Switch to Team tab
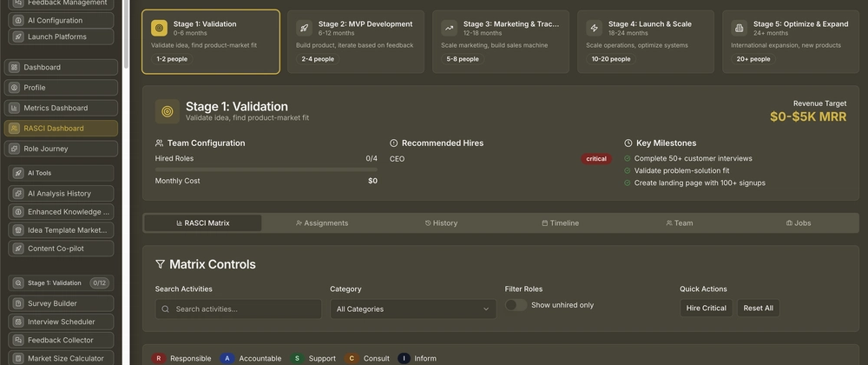This screenshot has width=868, height=365. tap(680, 223)
